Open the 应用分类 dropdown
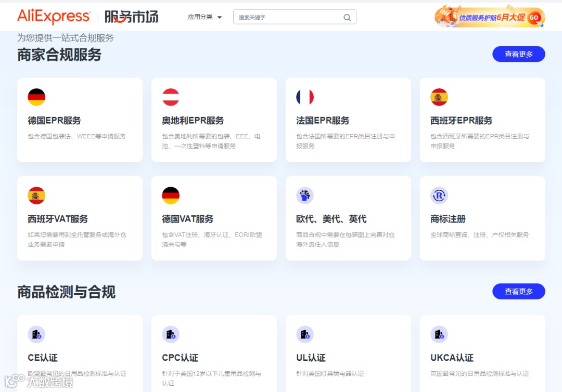Screen dimensions: 562x392 205,17
